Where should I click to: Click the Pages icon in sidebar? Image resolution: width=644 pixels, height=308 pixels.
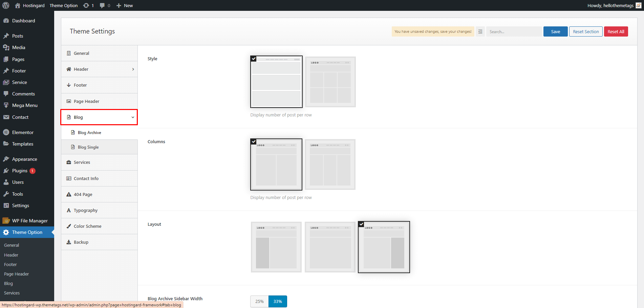point(6,59)
